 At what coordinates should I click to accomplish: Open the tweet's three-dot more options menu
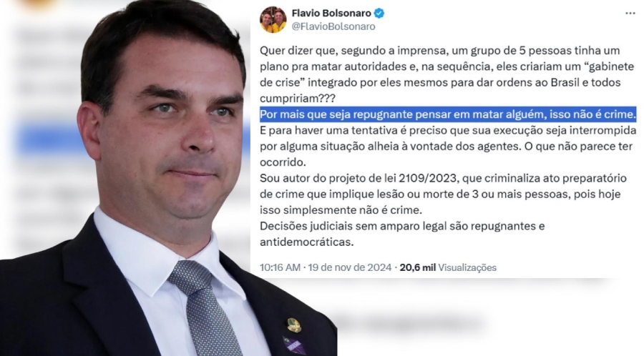[x=630, y=14]
